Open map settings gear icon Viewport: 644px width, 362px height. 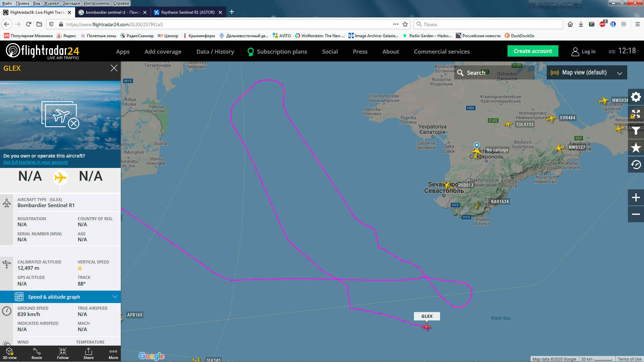pyautogui.click(x=636, y=97)
